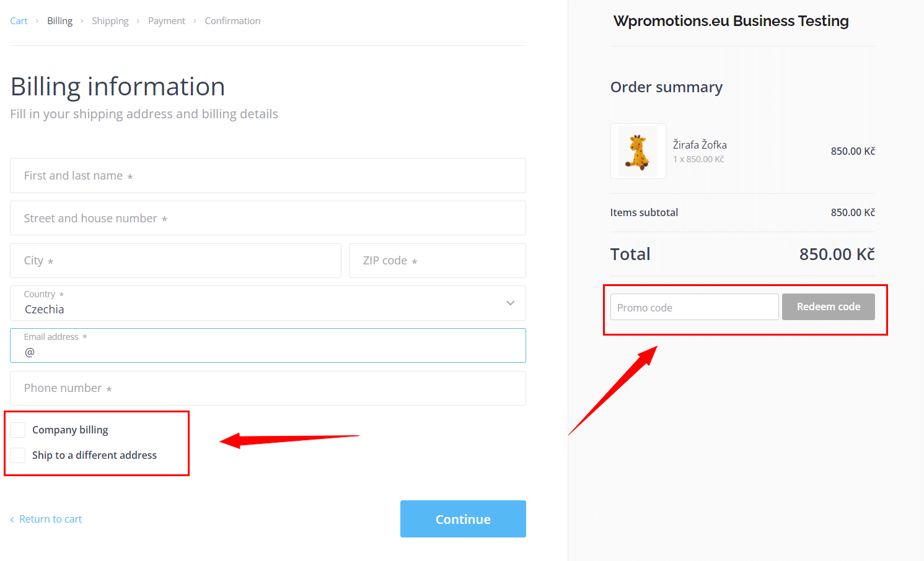Focus the First and last name field
Screen dimensions: 924x561
coord(268,176)
